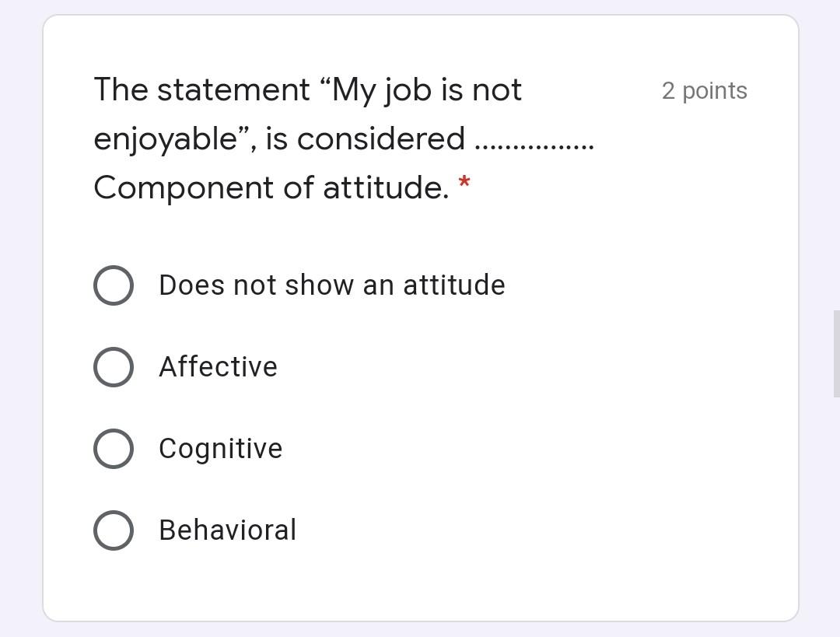
Task: Click the dotted blank in the question
Action: 534,145
